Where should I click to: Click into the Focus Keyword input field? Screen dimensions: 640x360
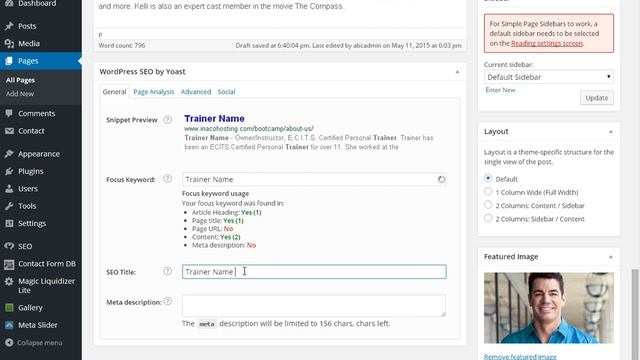click(x=314, y=180)
